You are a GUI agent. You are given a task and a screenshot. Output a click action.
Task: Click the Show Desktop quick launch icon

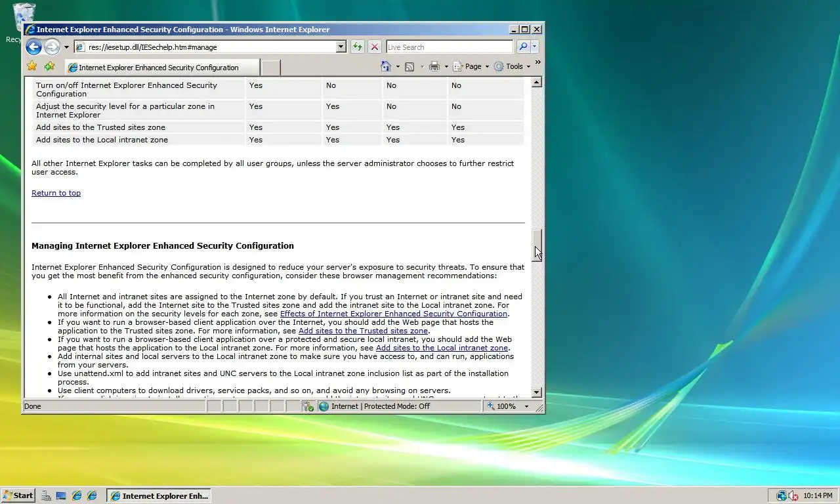pos(61,495)
